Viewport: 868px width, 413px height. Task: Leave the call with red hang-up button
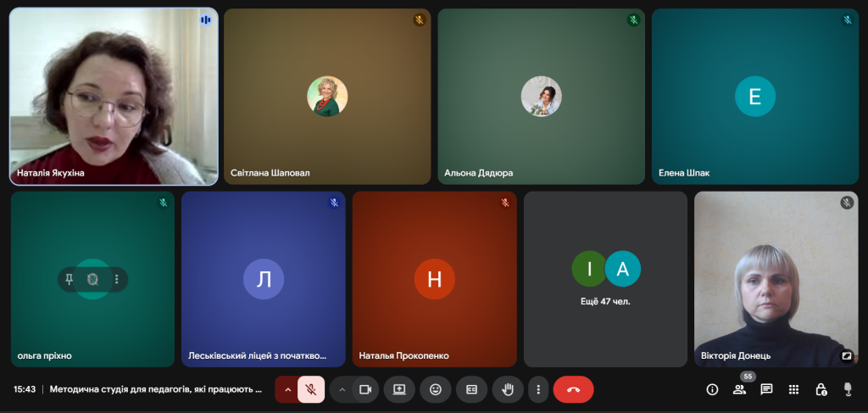pos(573,389)
